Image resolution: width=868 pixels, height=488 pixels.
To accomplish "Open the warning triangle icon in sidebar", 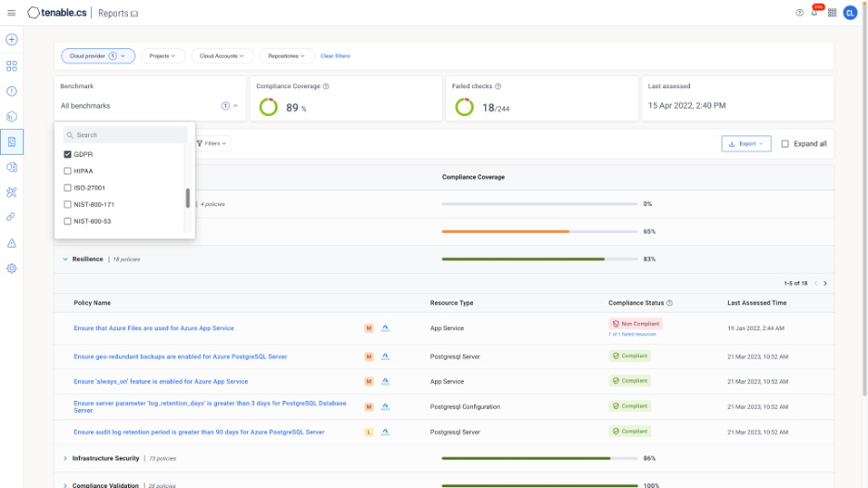I will click(12, 243).
